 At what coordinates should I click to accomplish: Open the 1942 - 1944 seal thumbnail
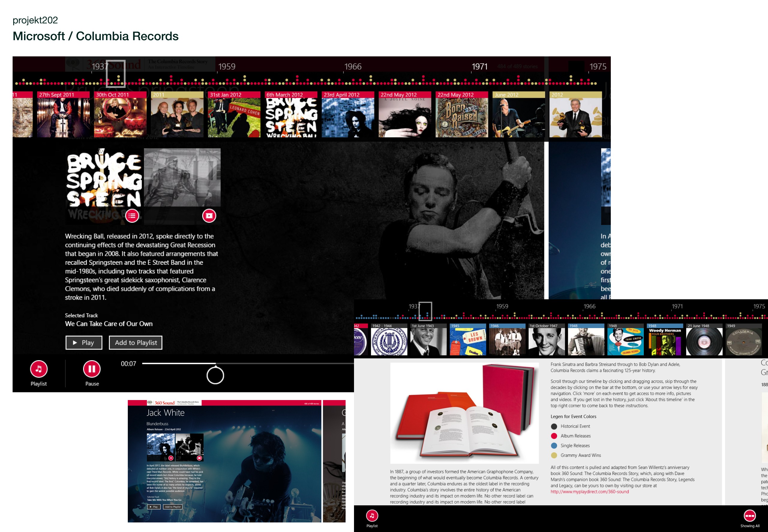pos(389,339)
